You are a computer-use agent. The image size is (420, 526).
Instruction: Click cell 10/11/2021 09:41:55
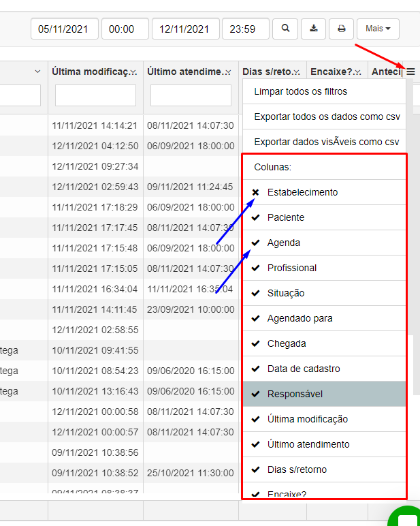tap(95, 351)
